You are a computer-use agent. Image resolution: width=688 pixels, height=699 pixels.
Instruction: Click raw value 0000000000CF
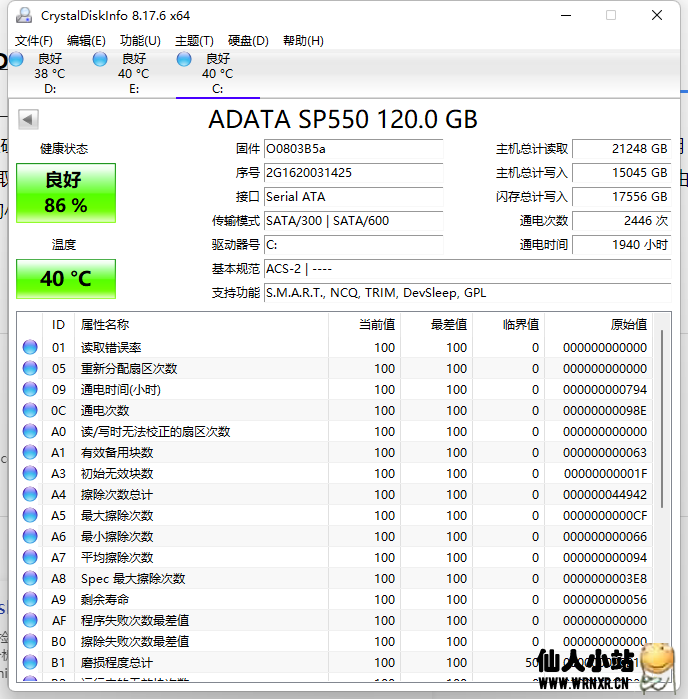(605, 515)
